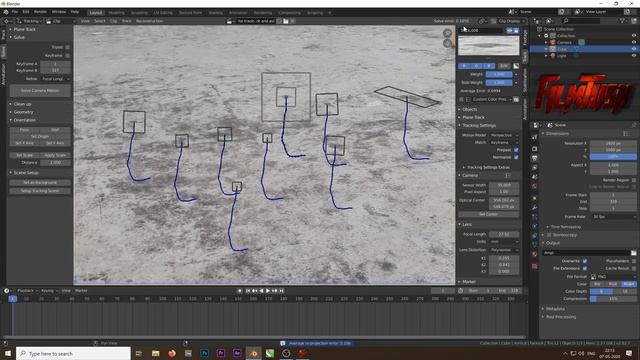The width and height of the screenshot is (640, 360).
Task: Select the Cube item in outliner
Action: (x=562, y=49)
